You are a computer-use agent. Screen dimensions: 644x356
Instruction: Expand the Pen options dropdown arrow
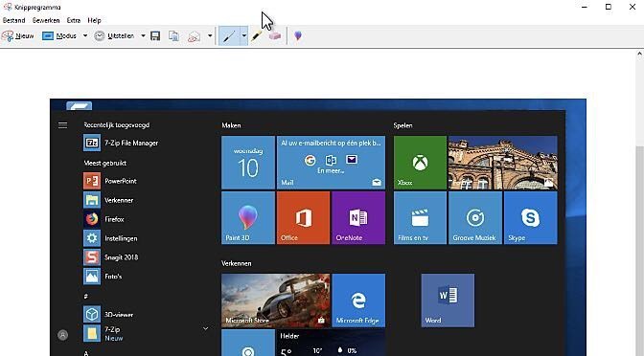pyautogui.click(x=244, y=36)
